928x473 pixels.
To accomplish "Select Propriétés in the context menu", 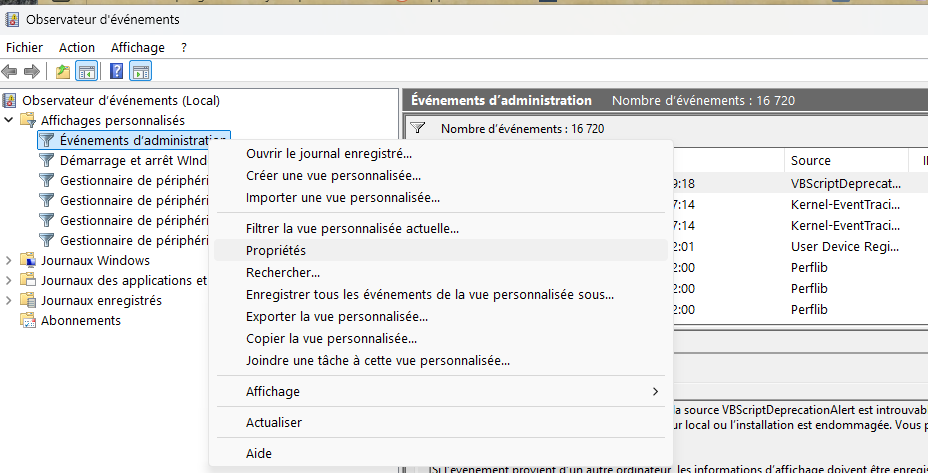I will coord(442,250).
